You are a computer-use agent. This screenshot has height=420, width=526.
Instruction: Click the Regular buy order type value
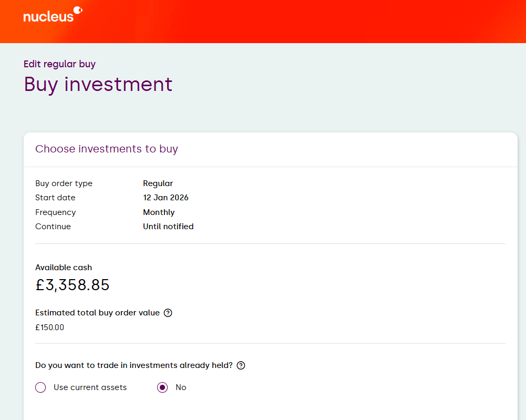pos(158,183)
